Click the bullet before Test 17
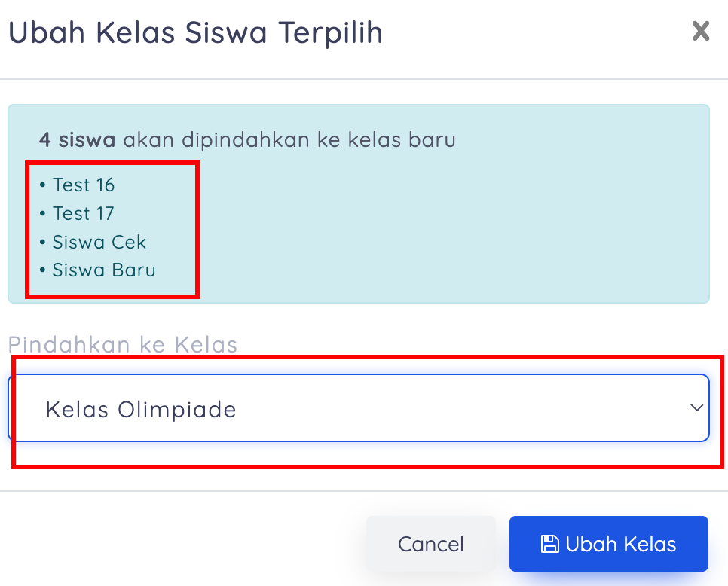 (x=42, y=214)
